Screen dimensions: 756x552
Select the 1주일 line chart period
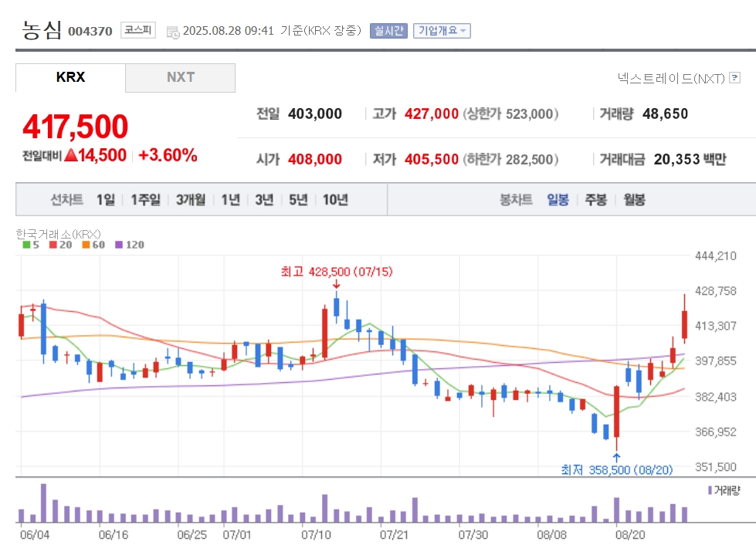pos(145,200)
